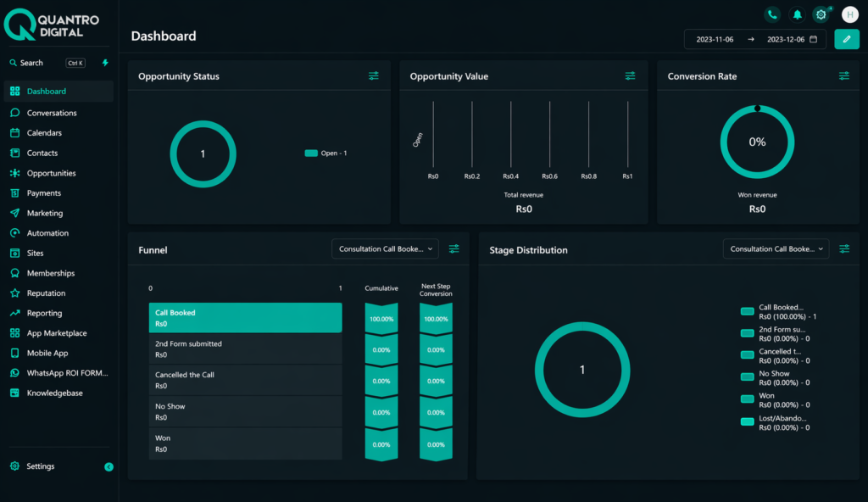Image resolution: width=868 pixels, height=502 pixels.
Task: Click the Search field in sidebar
Action: (47, 63)
